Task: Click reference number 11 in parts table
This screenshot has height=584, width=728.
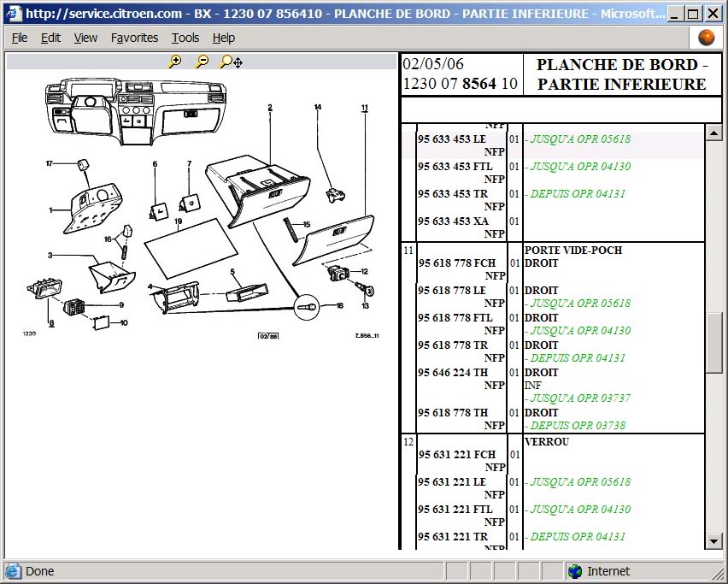Action: (x=408, y=251)
